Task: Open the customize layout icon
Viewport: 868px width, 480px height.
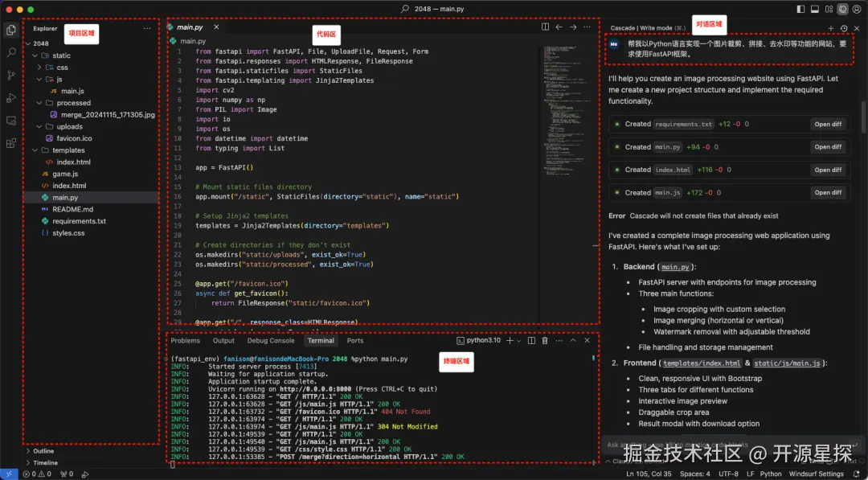Action: click(829, 9)
